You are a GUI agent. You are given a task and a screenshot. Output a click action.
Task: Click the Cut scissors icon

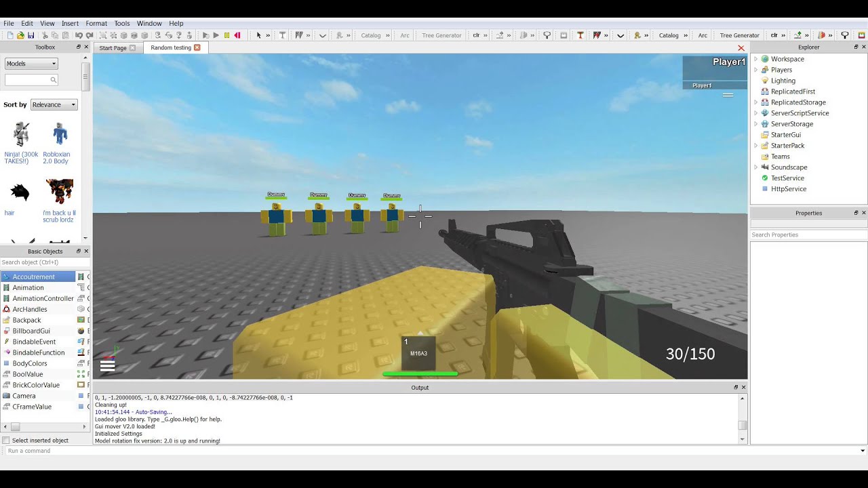point(45,35)
